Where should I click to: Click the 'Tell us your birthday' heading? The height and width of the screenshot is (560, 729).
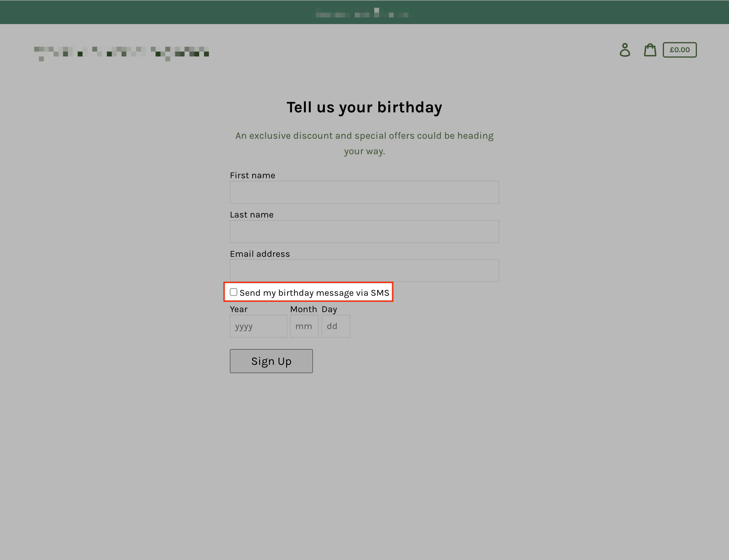click(364, 107)
